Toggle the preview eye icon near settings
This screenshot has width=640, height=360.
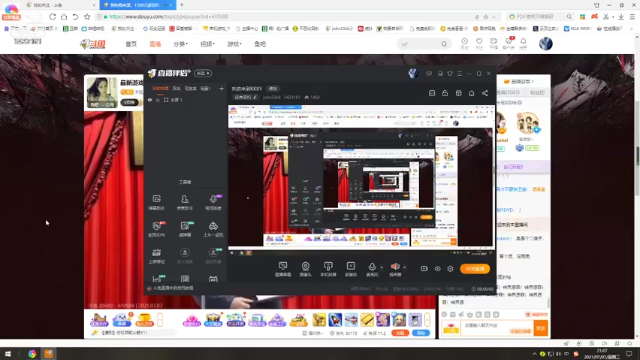pyautogui.click(x=438, y=269)
